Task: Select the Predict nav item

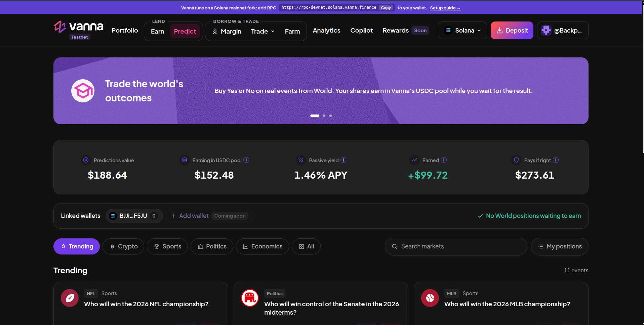Action: (185, 31)
